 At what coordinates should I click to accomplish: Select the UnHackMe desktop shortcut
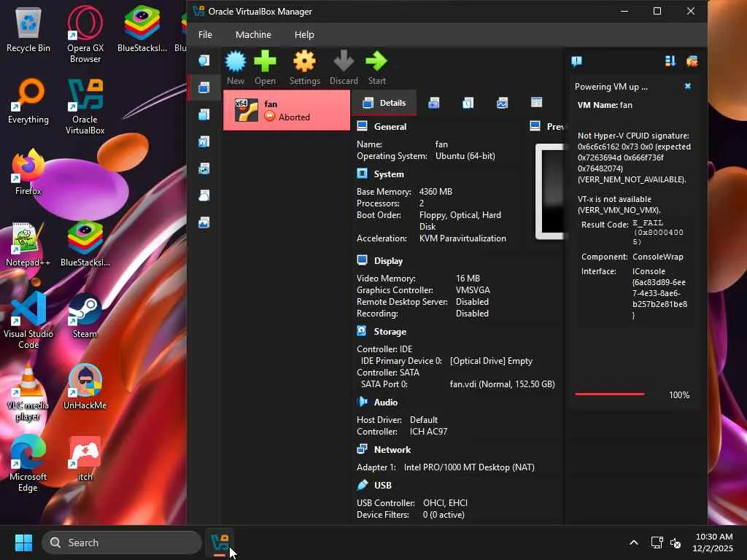(85, 386)
